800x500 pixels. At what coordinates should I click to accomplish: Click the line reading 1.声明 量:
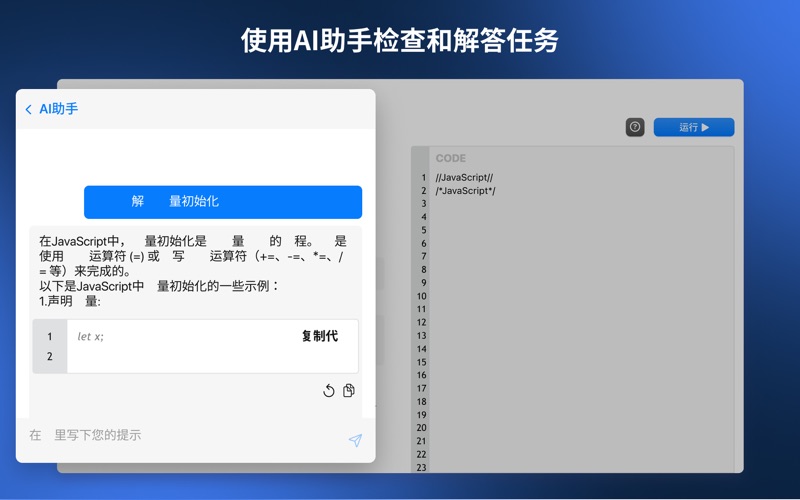point(70,301)
